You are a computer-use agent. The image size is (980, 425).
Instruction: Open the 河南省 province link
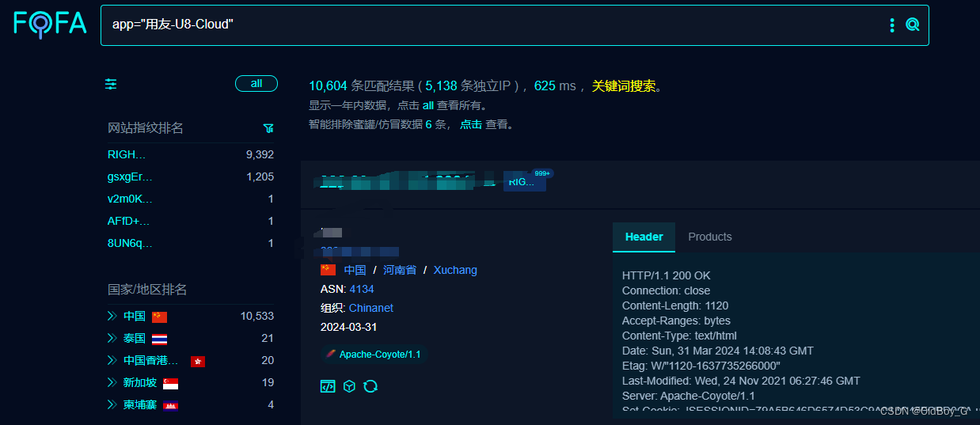click(x=400, y=270)
